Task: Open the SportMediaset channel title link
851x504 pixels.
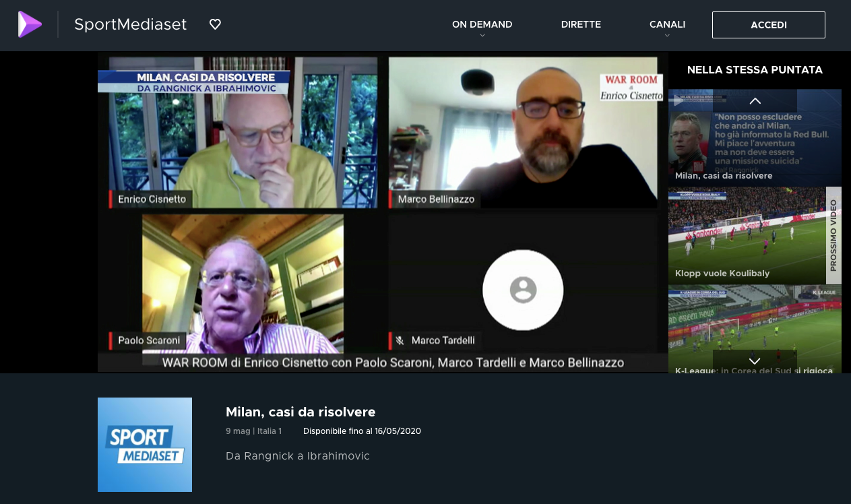Action: pos(130,25)
